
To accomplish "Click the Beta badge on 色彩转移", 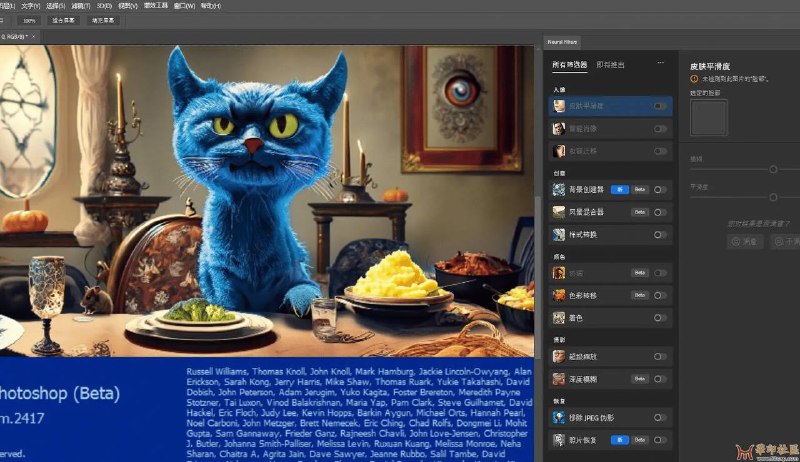I will (640, 295).
